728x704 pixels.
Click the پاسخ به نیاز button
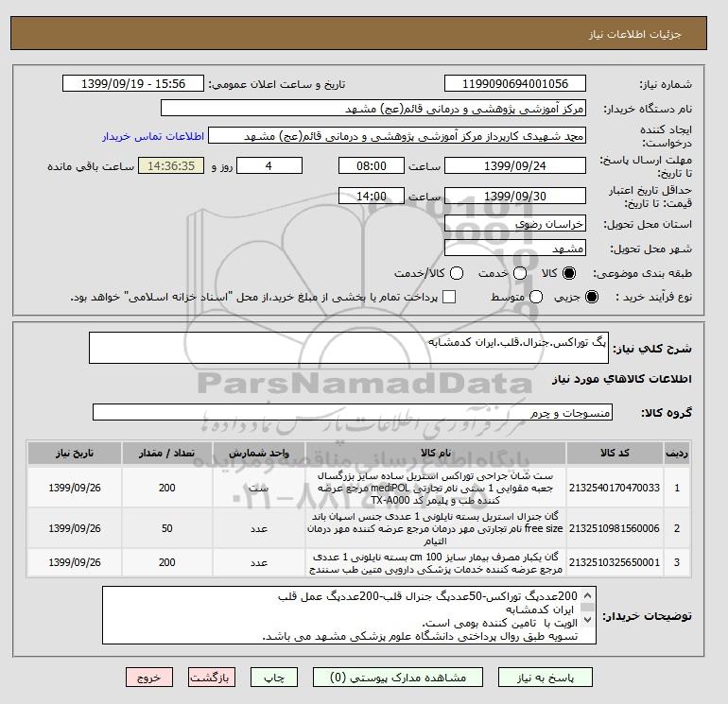546,678
